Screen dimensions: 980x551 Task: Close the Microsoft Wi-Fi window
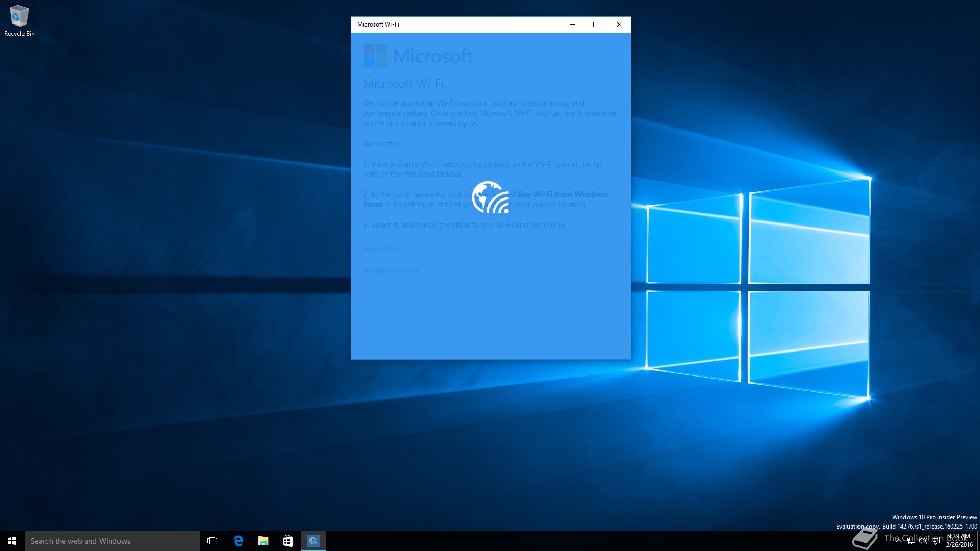point(619,24)
